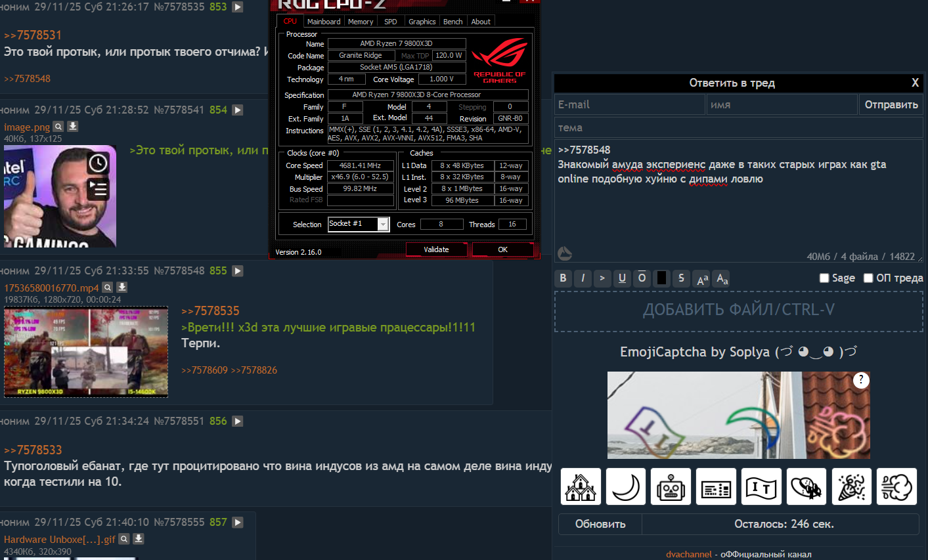Image resolution: width=928 pixels, height=560 pixels.
Task: Click the Mainboard tab in the CPU-Z image
Action: pos(324,22)
